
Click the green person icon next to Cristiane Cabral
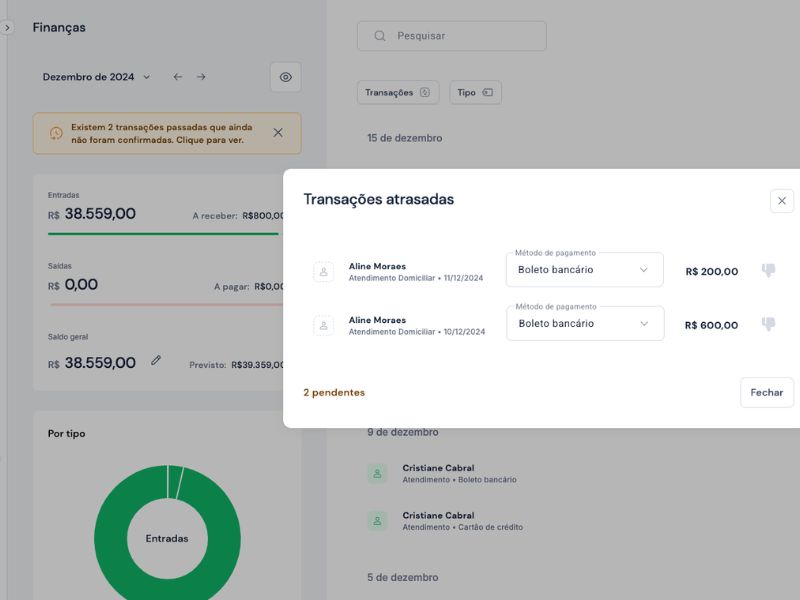tap(375, 472)
